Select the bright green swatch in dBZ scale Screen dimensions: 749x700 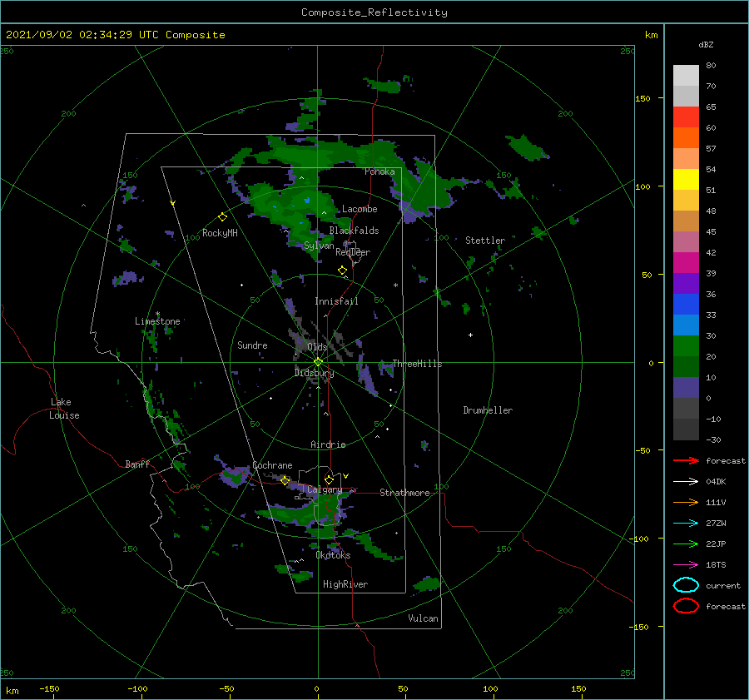686,346
